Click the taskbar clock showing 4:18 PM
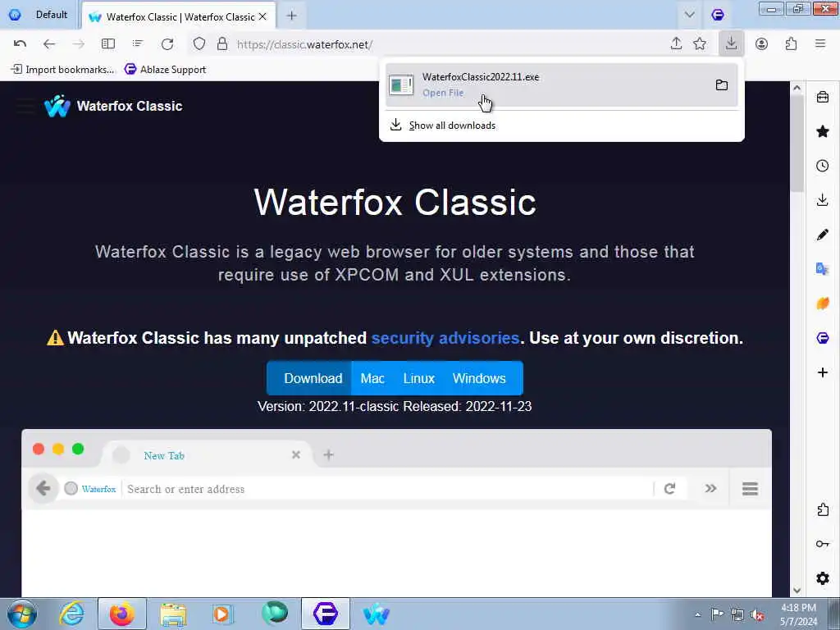 798,614
